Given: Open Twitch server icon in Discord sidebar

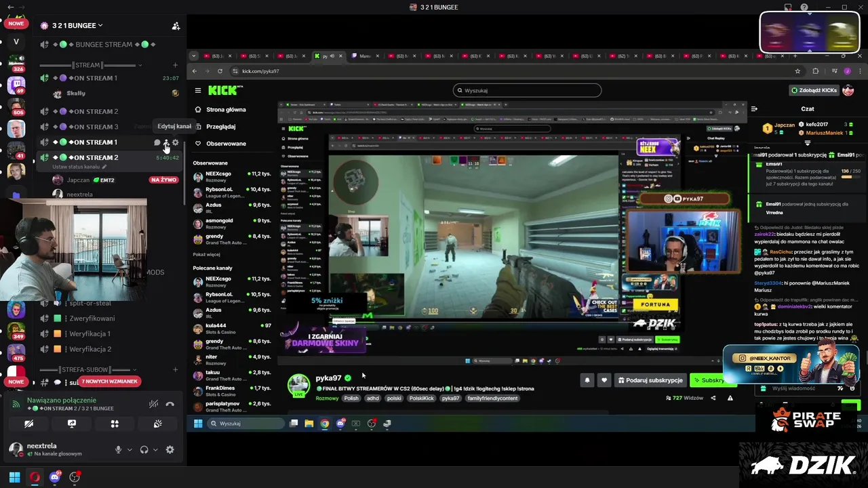Looking at the screenshot, I should coord(16,85).
